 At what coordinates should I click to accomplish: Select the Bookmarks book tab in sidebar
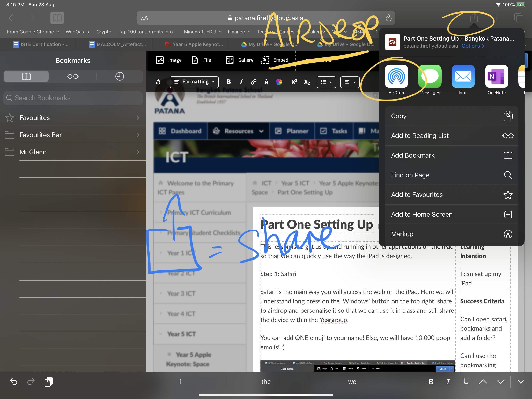(x=26, y=76)
